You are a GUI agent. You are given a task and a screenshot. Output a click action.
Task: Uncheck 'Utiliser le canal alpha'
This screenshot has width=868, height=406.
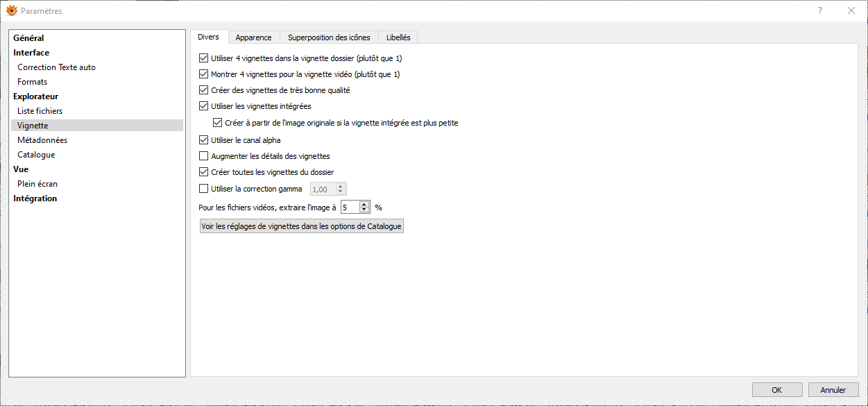[x=203, y=140]
